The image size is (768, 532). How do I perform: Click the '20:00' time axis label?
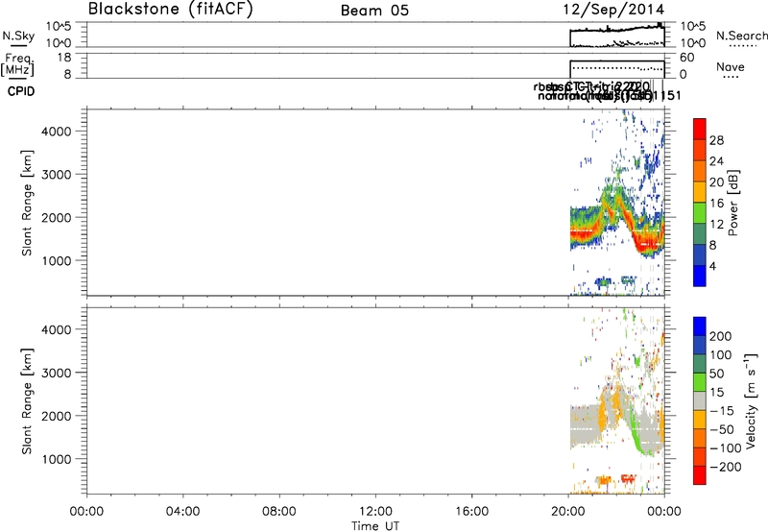pyautogui.click(x=568, y=512)
